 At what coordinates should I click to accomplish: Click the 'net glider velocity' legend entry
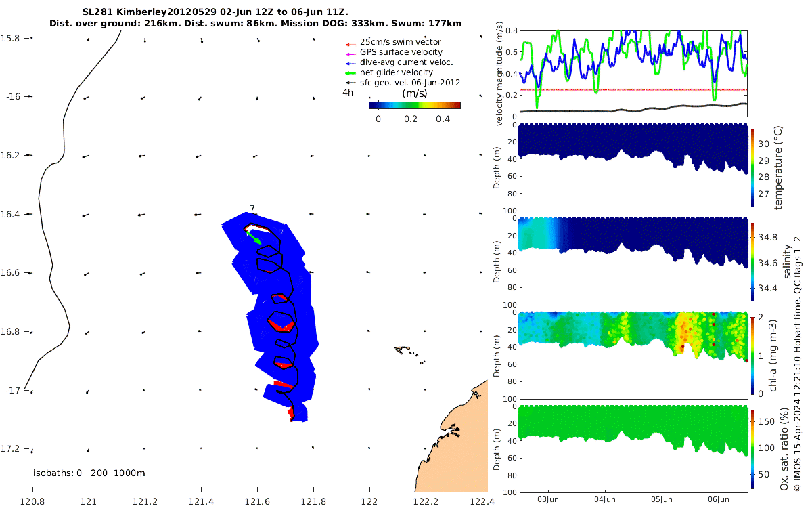[397, 72]
